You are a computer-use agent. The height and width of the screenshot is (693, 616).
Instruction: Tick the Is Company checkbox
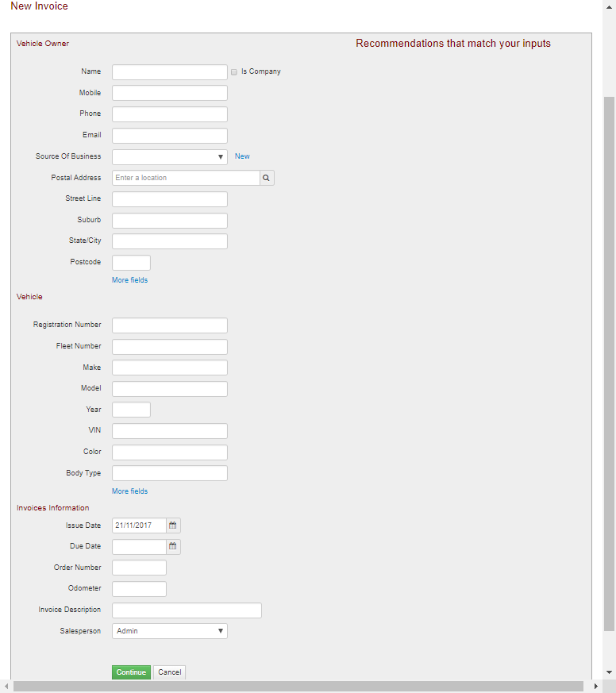pos(233,72)
